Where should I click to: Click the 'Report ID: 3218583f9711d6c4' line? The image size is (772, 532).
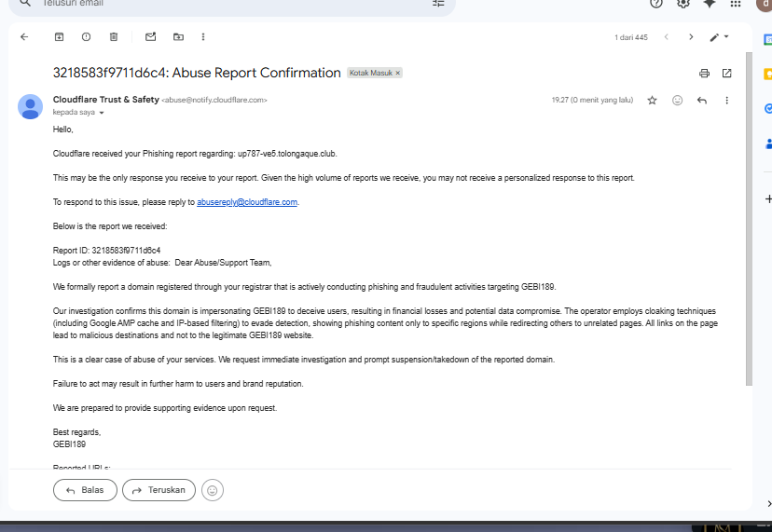(x=107, y=251)
